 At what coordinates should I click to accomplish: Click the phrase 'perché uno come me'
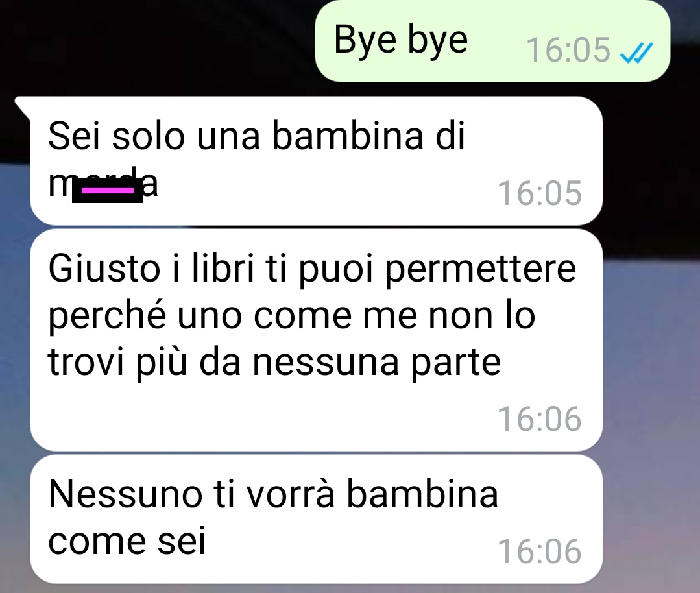(x=233, y=317)
